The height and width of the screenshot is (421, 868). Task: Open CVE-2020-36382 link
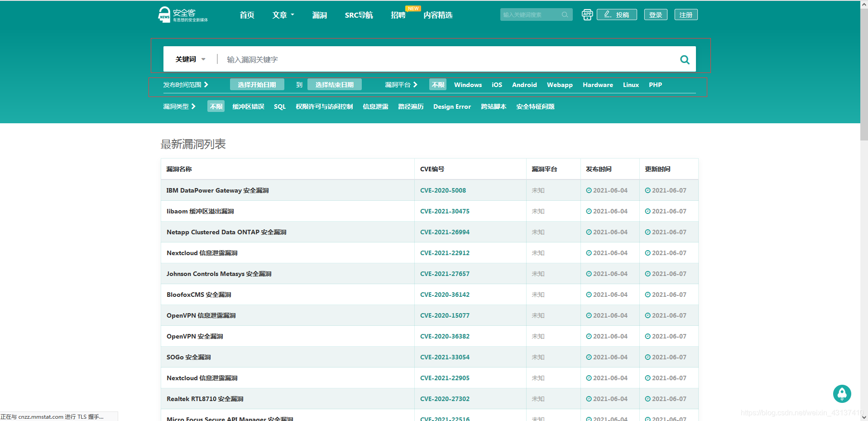click(445, 336)
